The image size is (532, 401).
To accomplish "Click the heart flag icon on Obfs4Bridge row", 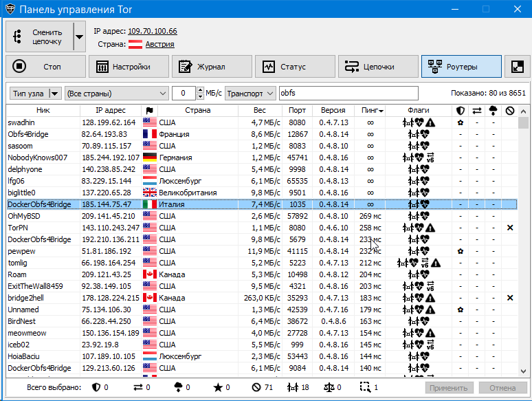I will 425,134.
